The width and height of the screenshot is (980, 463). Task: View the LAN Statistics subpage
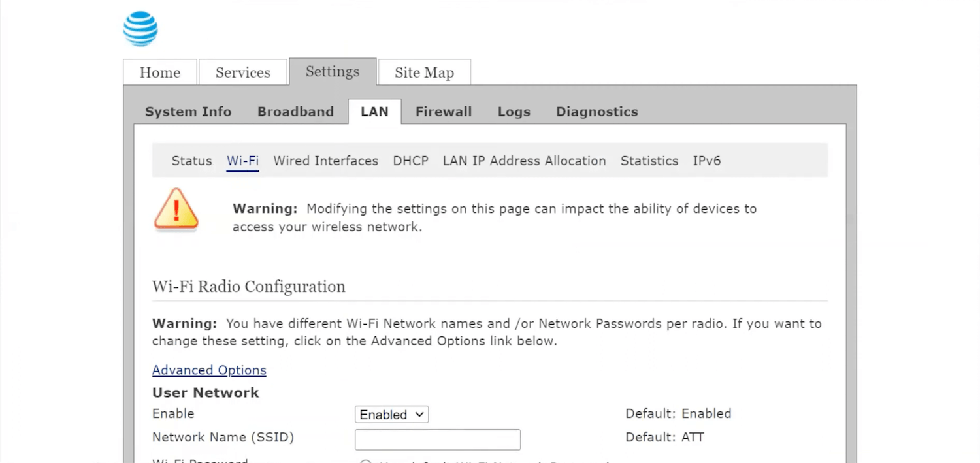[649, 161]
